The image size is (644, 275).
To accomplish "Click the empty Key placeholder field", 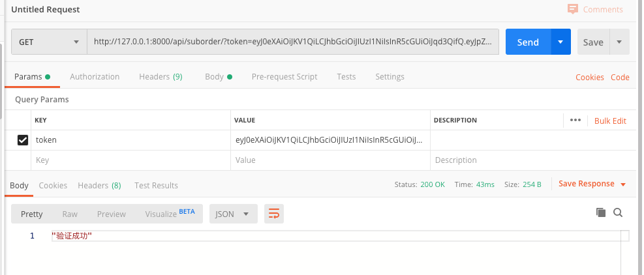I will pyautogui.click(x=130, y=160).
